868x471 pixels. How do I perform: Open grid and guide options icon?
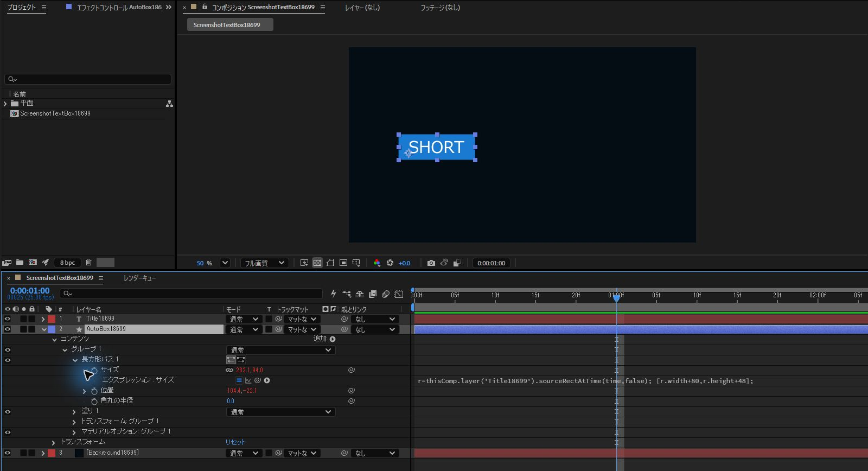(356, 263)
